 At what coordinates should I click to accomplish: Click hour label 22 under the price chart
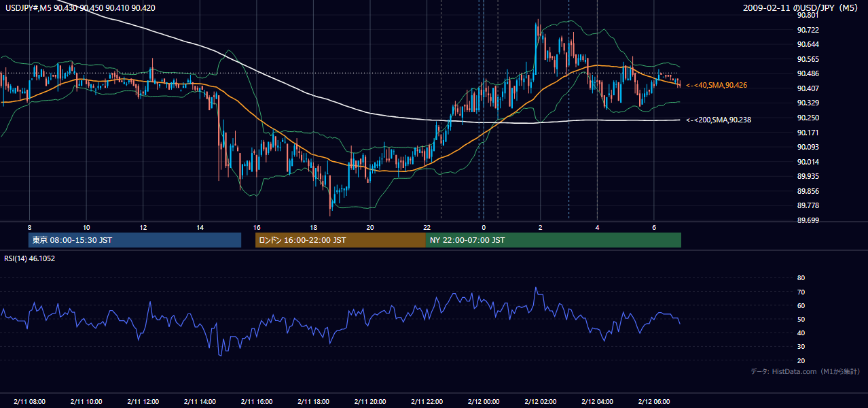(427, 227)
